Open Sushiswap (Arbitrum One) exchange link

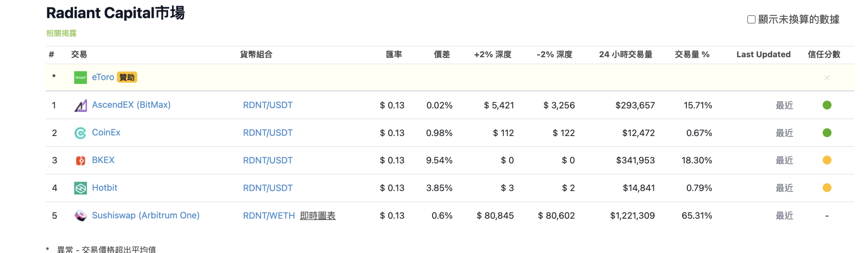[x=146, y=215]
